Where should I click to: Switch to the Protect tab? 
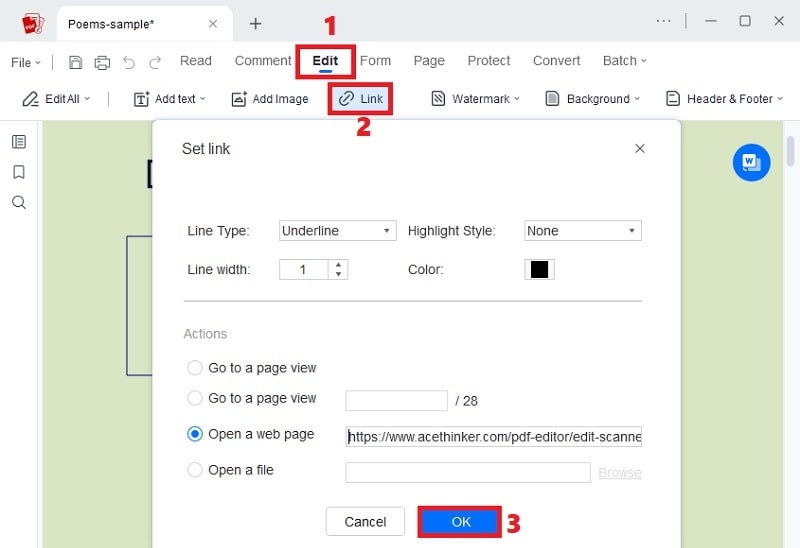(489, 61)
